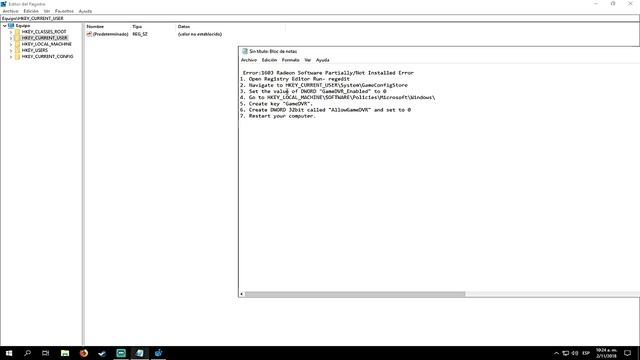Click the GameDVR_Enabled line in Notepad
Viewport: 640px width, 360px height.
pyautogui.click(x=313, y=91)
